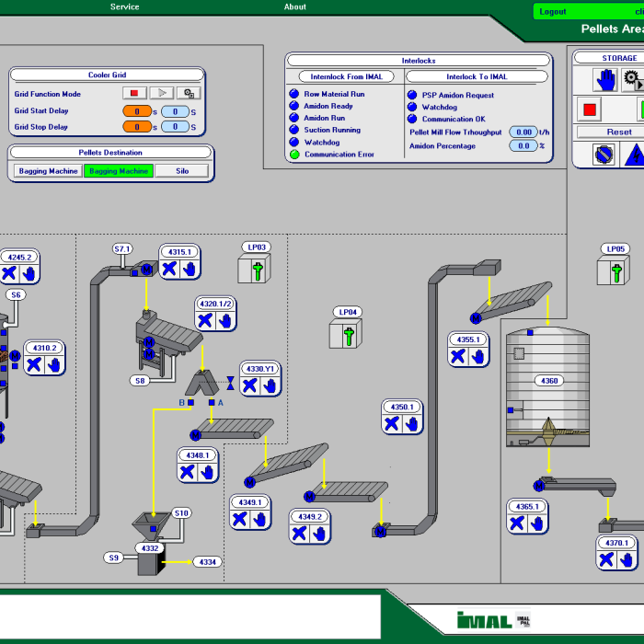Click the Pellet Mill Flow Throughput value
The width and height of the screenshot is (644, 644).
tap(523, 132)
